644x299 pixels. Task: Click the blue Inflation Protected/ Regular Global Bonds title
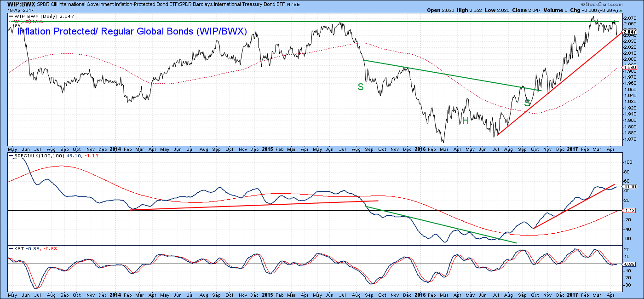pos(132,32)
